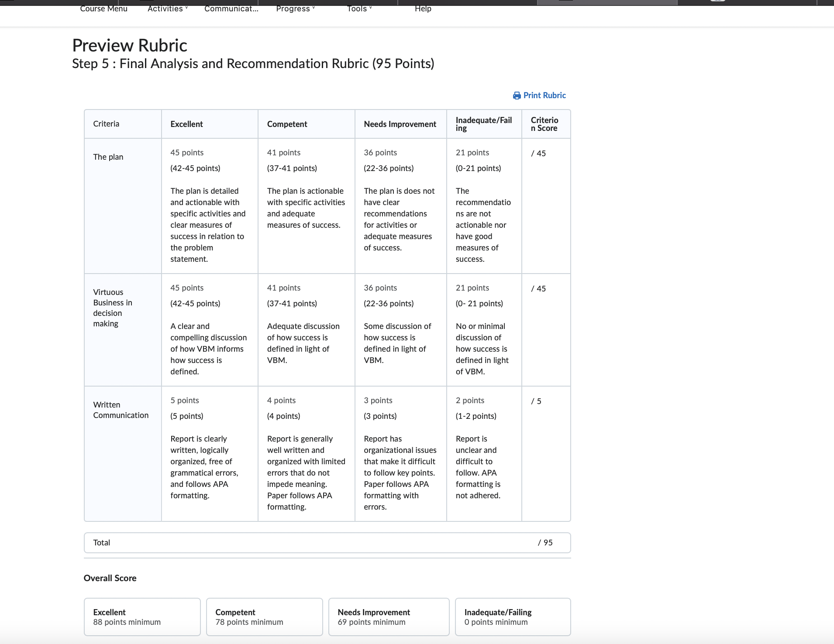Click the Preview Rubric page heading
834x644 pixels.
click(x=130, y=45)
